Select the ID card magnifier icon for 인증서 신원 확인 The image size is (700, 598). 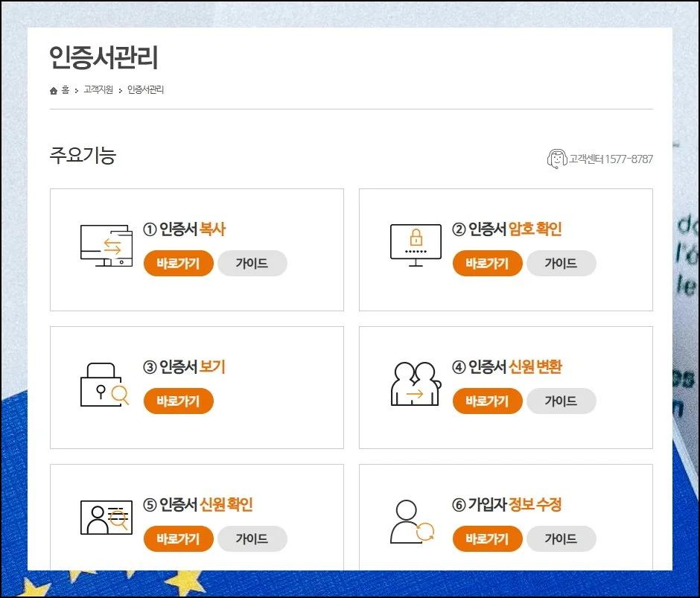[x=105, y=515]
